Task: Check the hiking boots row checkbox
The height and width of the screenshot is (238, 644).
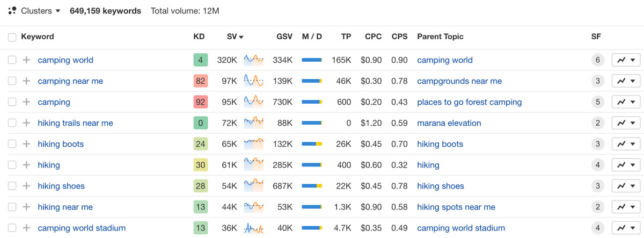Action: pos(12,144)
